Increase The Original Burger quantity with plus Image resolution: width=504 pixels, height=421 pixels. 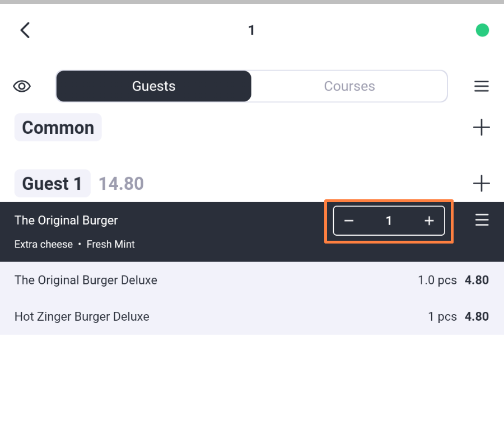pos(429,221)
